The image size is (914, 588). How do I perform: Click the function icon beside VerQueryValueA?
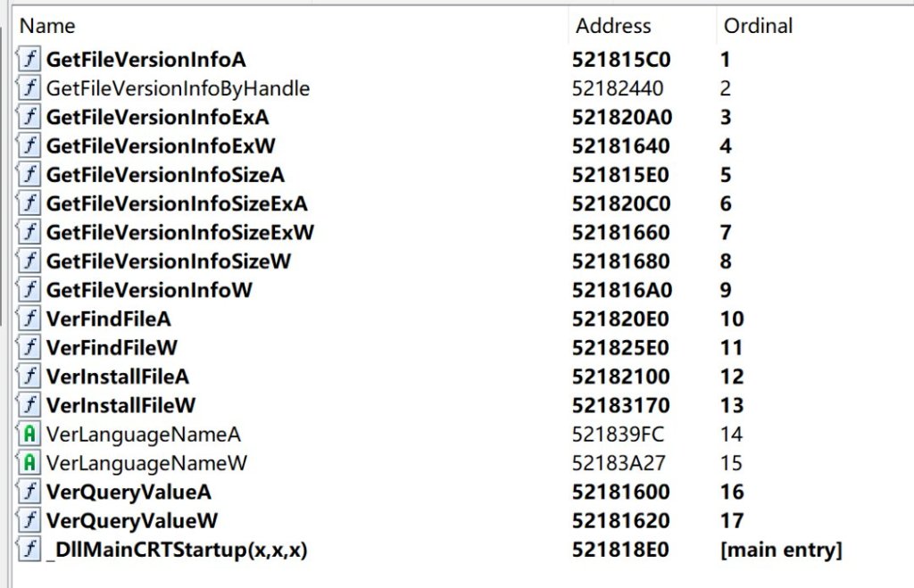click(29, 492)
